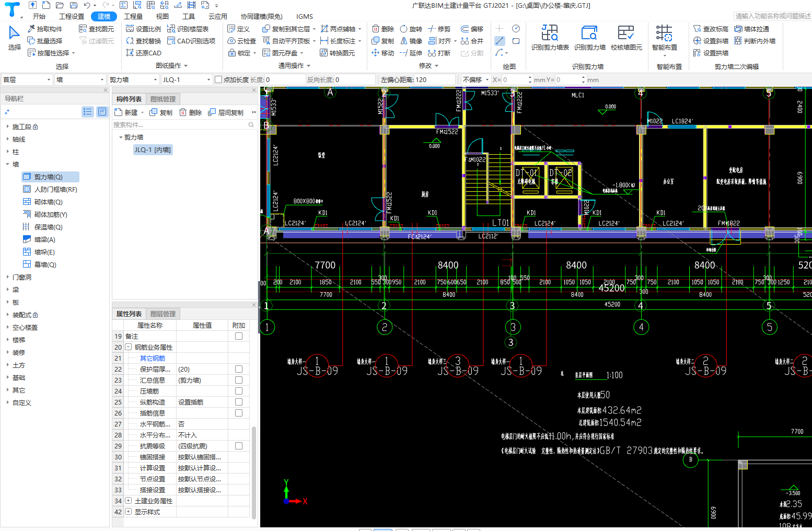Switch to 图层管理 tab
The height and width of the screenshot is (531, 812).
coord(163,314)
